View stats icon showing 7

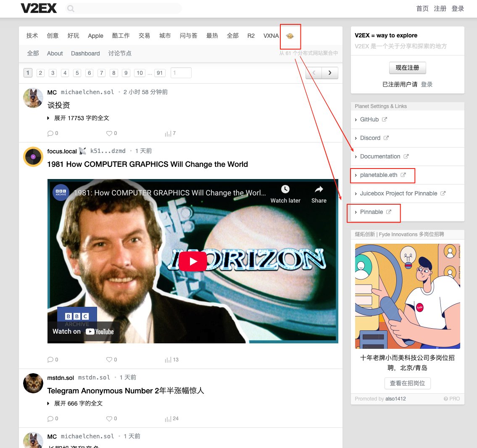click(x=168, y=134)
